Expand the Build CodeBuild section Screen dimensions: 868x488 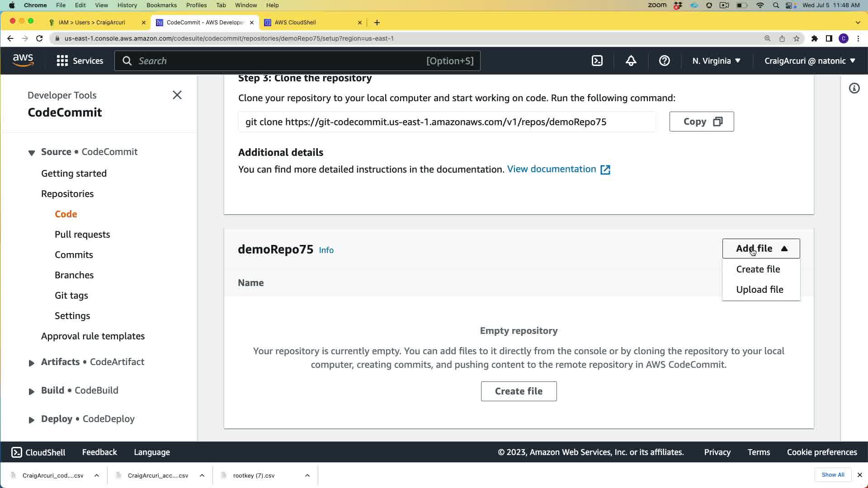(31, 391)
